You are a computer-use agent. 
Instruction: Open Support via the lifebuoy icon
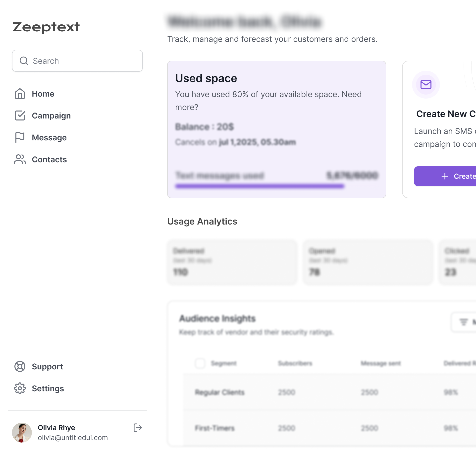point(20,366)
